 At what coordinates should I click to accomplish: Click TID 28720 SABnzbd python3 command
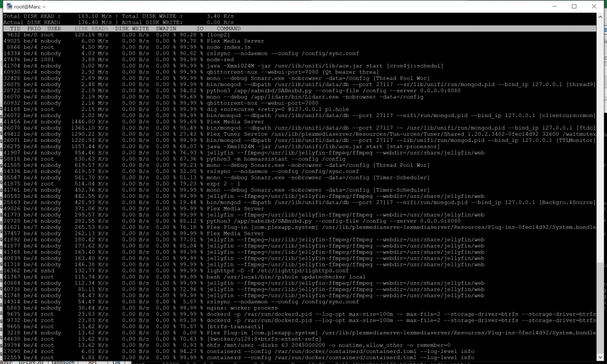pos(333,221)
